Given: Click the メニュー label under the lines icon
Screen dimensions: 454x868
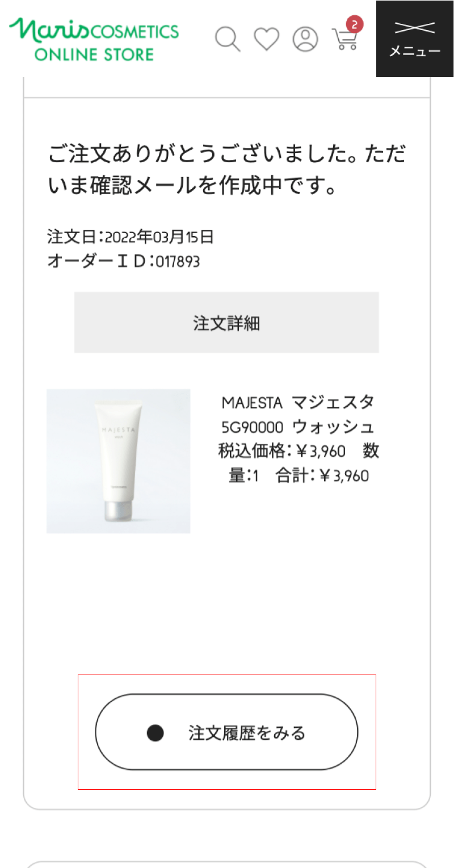Looking at the screenshot, I should (415, 52).
